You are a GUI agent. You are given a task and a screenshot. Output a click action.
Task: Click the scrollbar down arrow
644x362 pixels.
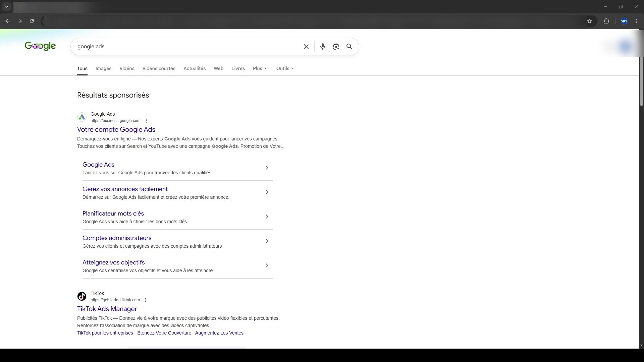(x=641, y=346)
